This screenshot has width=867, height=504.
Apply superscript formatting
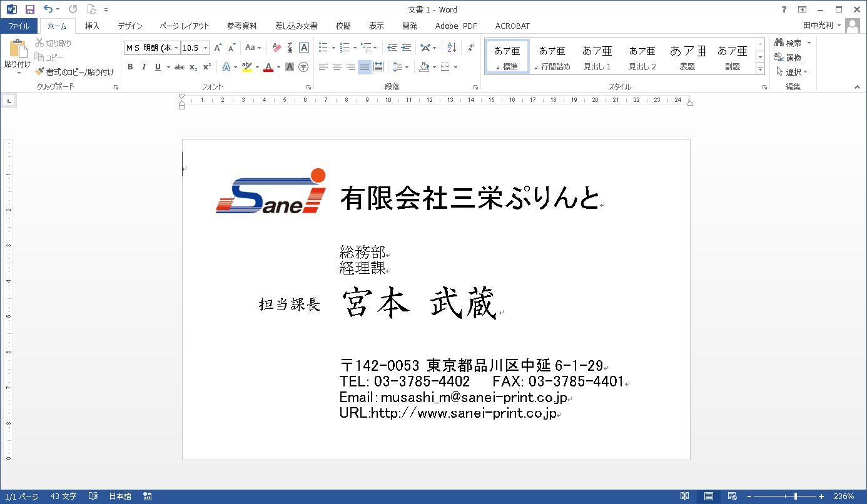tap(207, 67)
